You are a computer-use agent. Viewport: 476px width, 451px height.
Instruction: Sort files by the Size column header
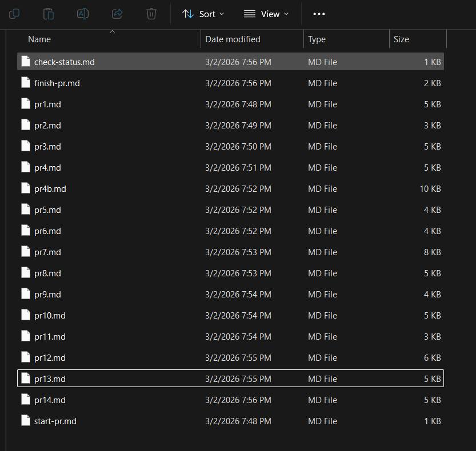pyautogui.click(x=401, y=39)
